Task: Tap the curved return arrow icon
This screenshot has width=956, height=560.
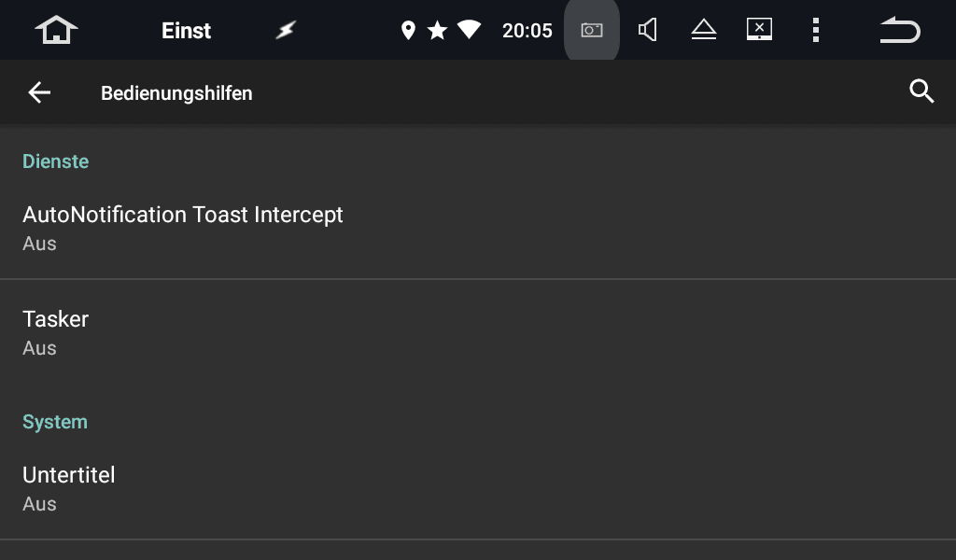Action: [x=900, y=30]
